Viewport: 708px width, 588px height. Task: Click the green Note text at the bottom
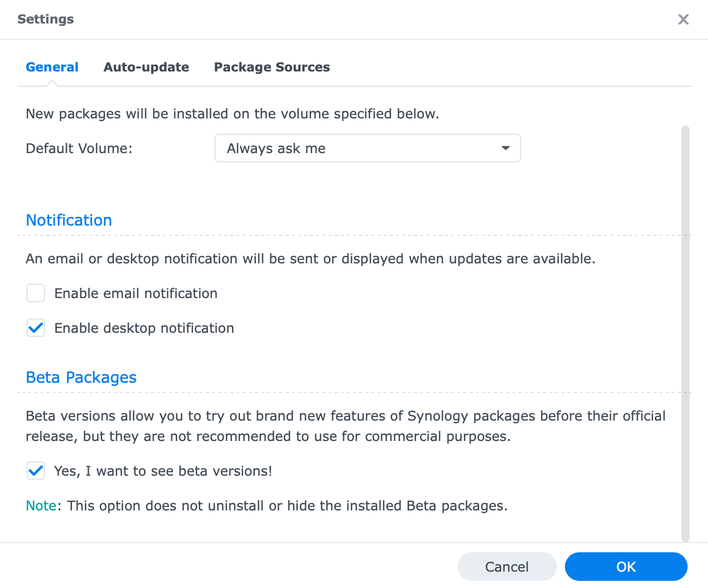pos(41,506)
